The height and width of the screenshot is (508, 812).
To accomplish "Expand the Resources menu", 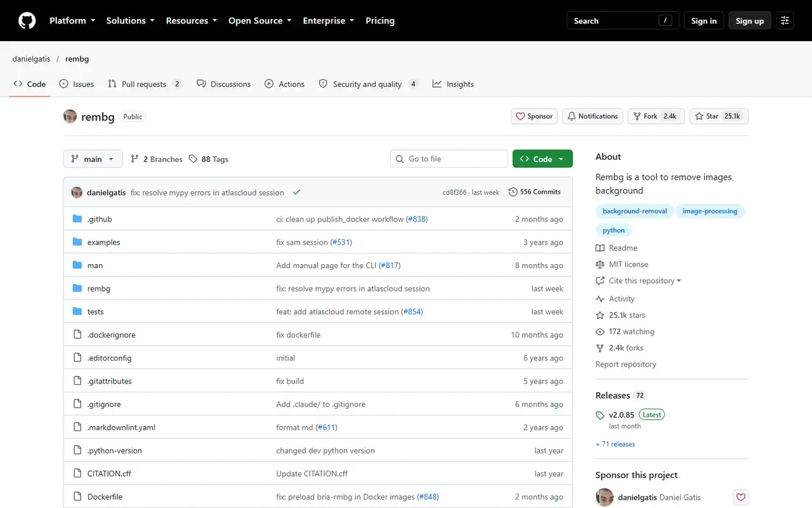I will (192, 21).
